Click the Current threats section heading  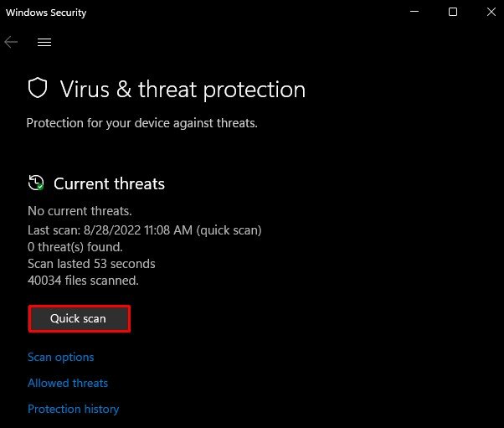pyautogui.click(x=109, y=183)
